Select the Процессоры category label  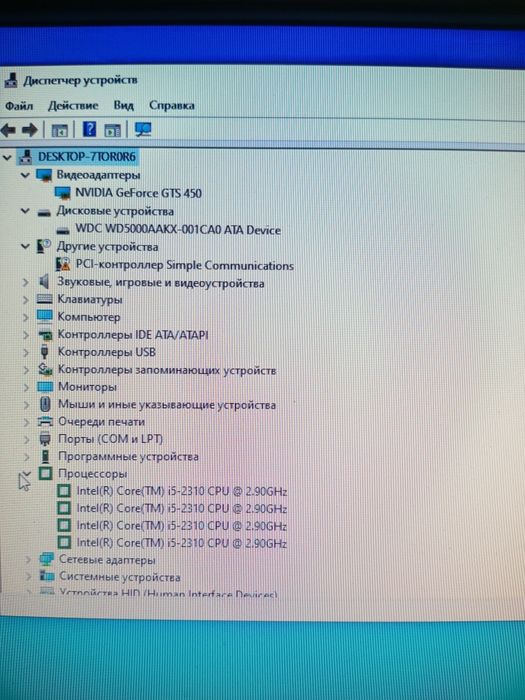point(93,474)
